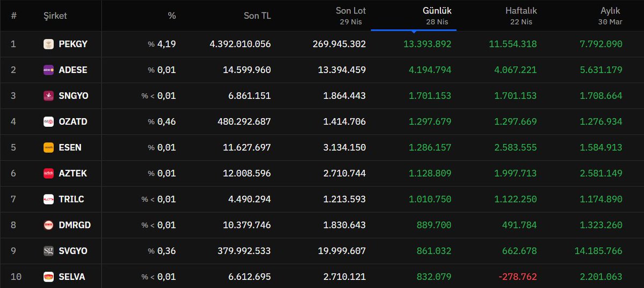This screenshot has width=644, height=288.
Task: Click the TRILC company logo icon
Action: tap(48, 199)
